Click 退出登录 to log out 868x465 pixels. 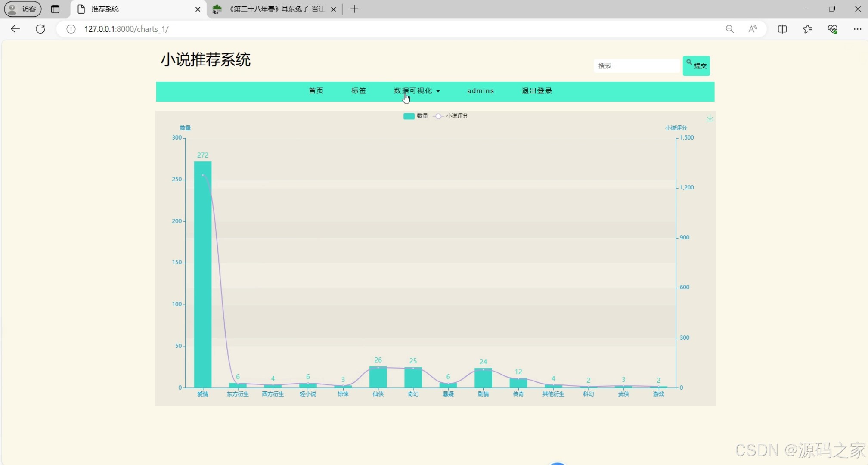pos(536,91)
